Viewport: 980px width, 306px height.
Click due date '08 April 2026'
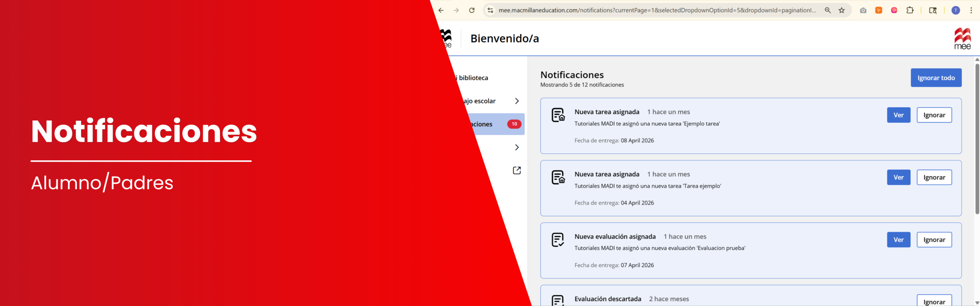pyautogui.click(x=637, y=140)
